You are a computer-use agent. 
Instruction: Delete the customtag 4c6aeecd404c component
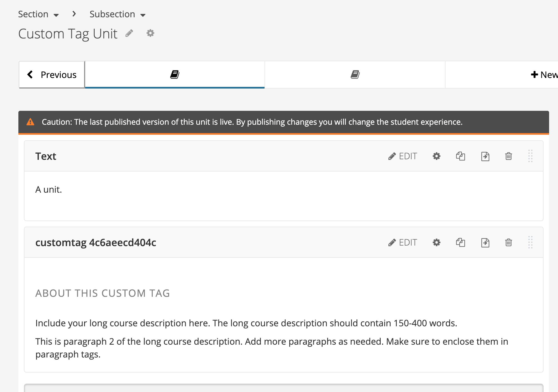(508, 242)
